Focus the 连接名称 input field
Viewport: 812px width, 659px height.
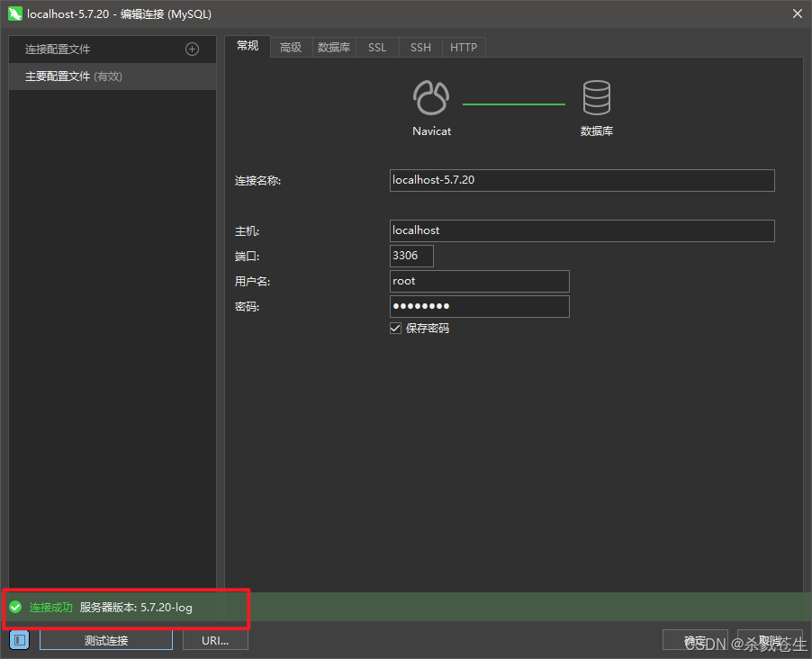click(582, 180)
